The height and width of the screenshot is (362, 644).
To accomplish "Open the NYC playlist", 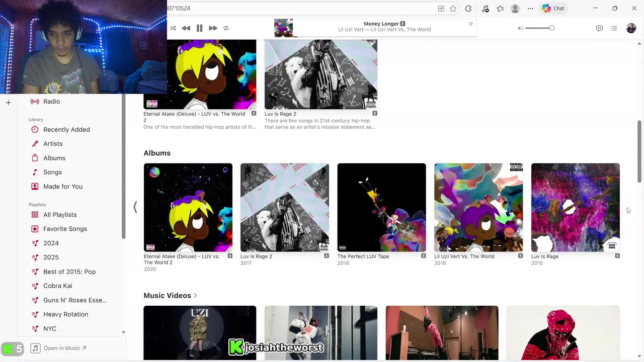I will click(50, 328).
